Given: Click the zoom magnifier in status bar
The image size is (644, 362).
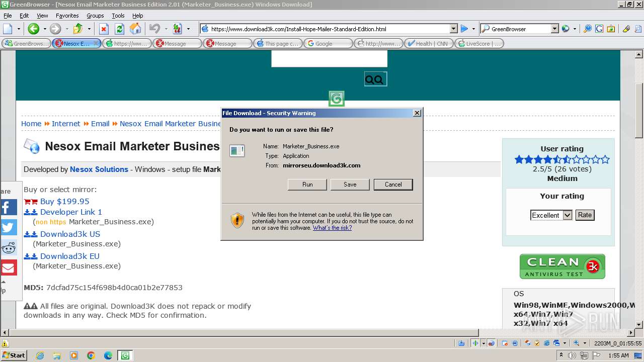Looking at the screenshot, I should (x=577, y=343).
